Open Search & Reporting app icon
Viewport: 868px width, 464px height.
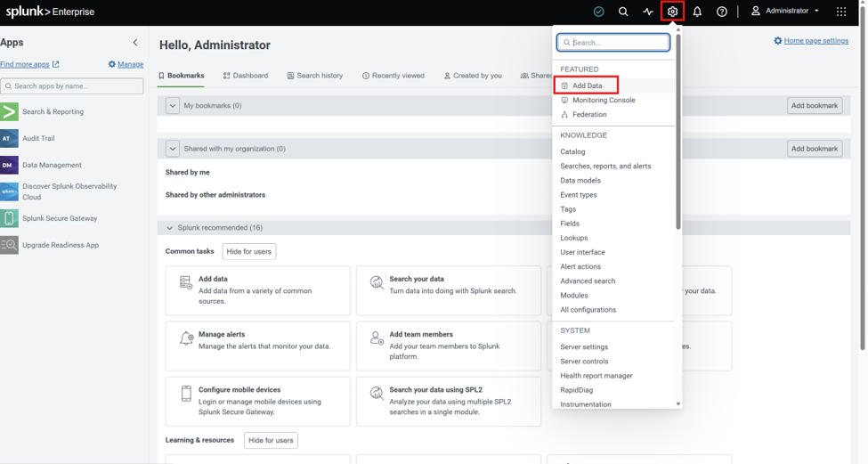9,112
